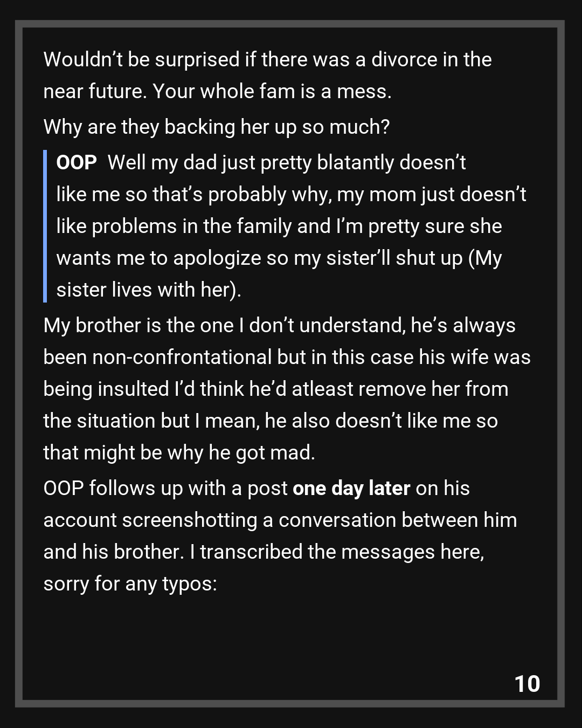Screen dimensions: 582x728
Task: Click the blue quote bar
Action: [45, 226]
